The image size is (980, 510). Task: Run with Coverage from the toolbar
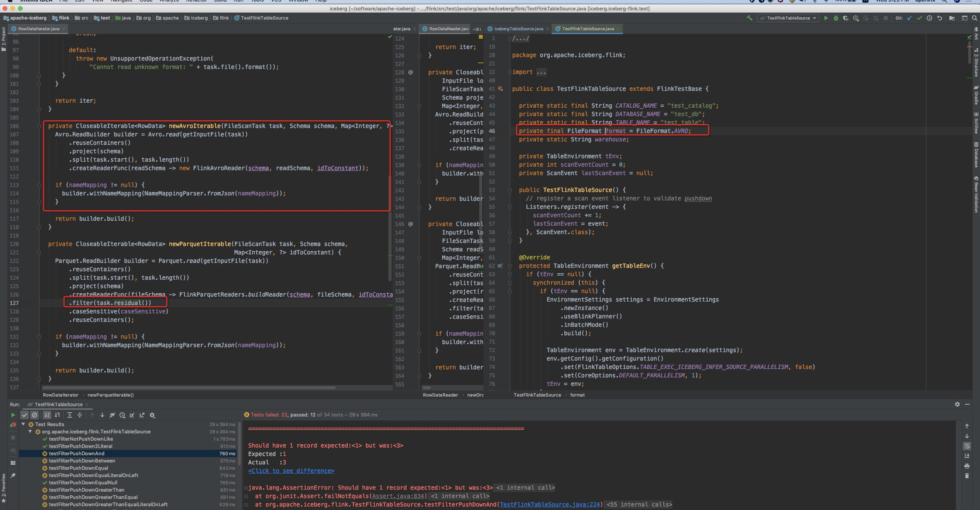click(x=846, y=18)
